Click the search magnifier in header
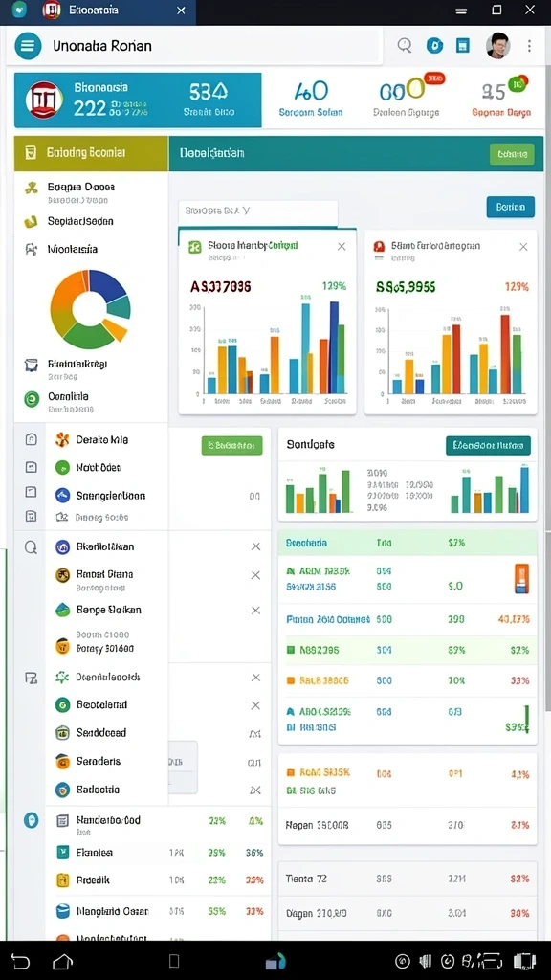 tap(405, 45)
